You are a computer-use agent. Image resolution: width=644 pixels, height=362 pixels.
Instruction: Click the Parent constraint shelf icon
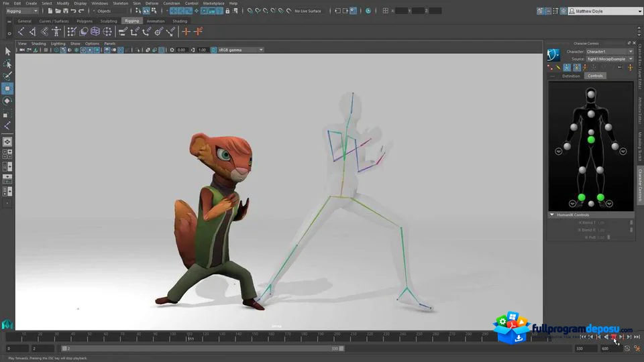tap(123, 32)
